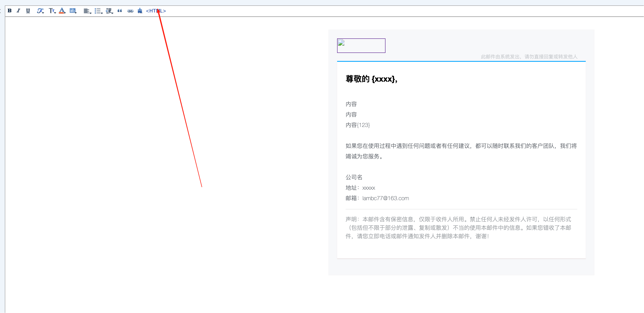The image size is (644, 313).
Task: Open the font family dropdown
Action: pos(40,11)
